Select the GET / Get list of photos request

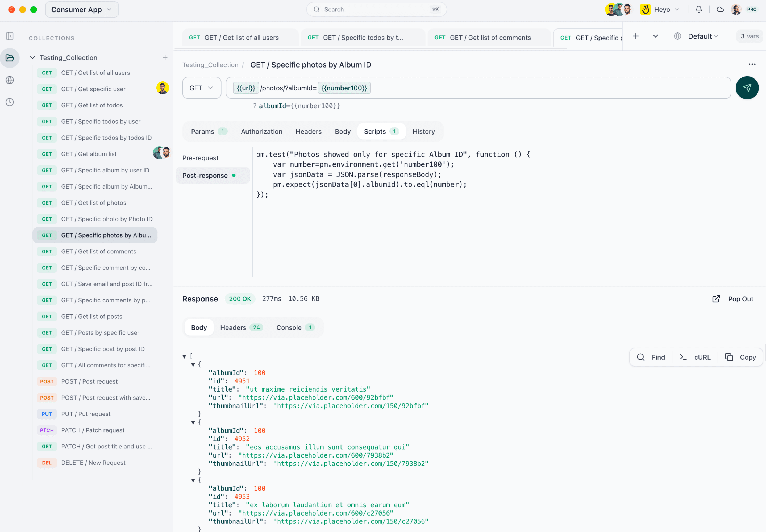[x=94, y=202]
